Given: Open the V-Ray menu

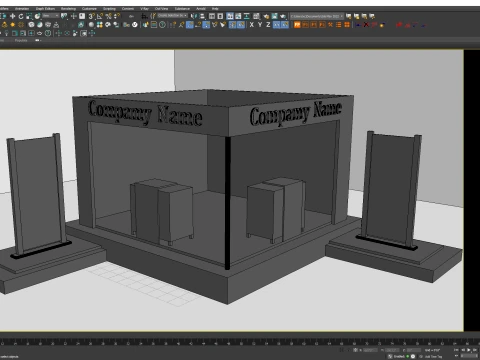Looking at the screenshot, I should (x=144, y=8).
